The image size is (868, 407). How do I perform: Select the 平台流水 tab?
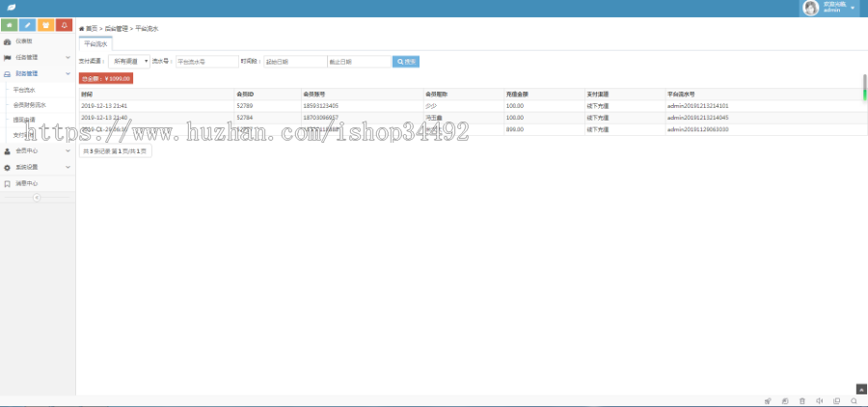point(95,43)
